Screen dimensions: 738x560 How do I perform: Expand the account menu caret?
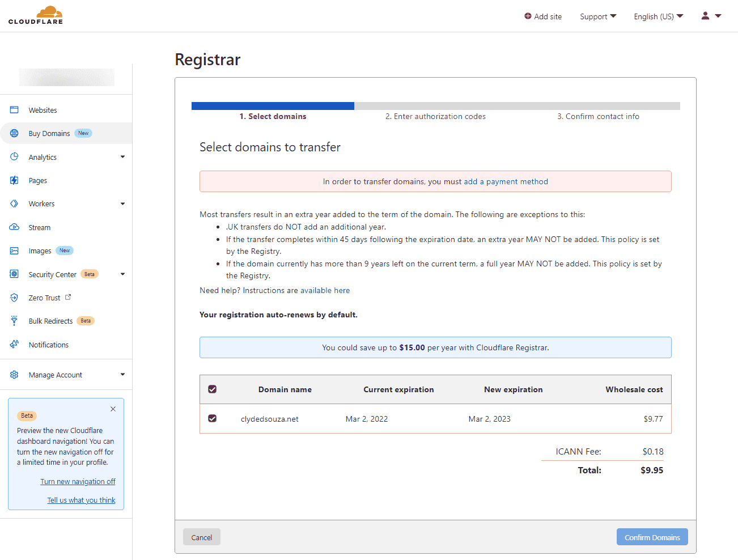[x=718, y=16]
